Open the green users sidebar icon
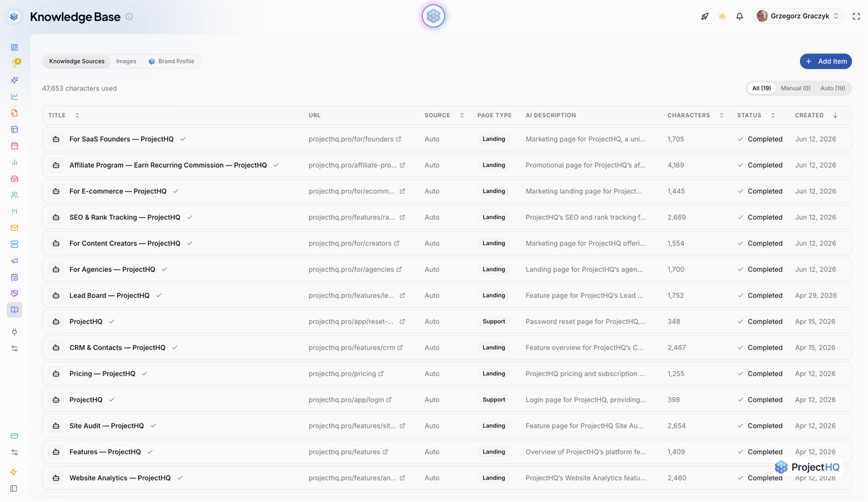Image resolution: width=868 pixels, height=502 pixels. 14,195
